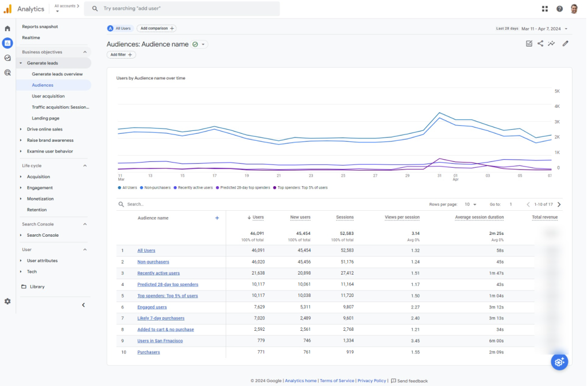Sort by Views per session column
588x386 pixels.
[402, 217]
